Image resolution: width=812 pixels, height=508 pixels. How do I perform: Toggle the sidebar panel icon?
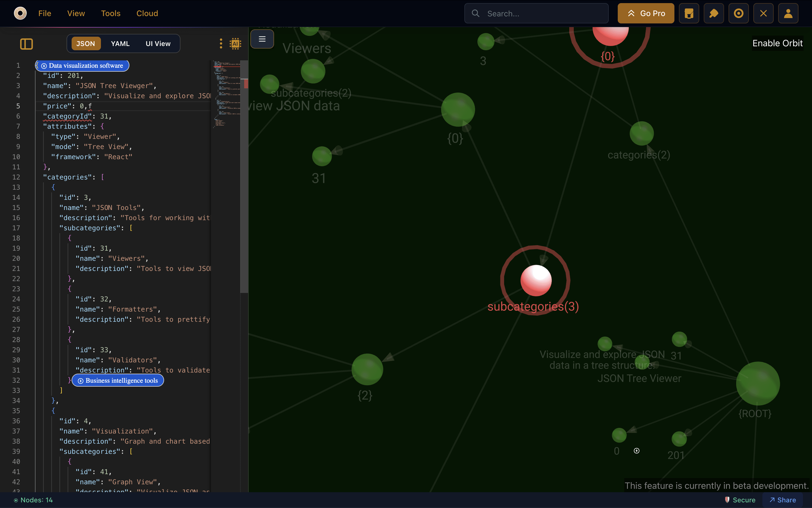click(x=26, y=44)
